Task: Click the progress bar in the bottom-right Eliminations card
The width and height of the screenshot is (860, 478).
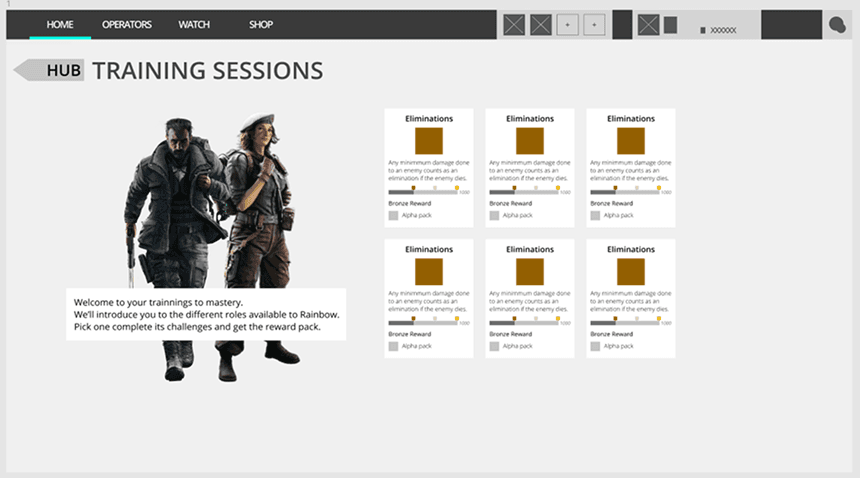Action: pos(625,323)
